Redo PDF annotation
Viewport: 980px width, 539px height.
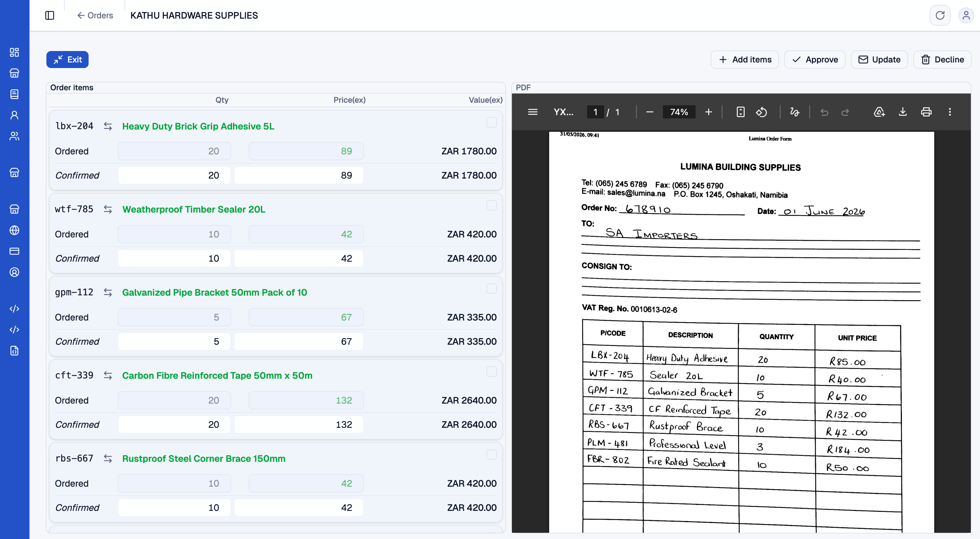[845, 112]
